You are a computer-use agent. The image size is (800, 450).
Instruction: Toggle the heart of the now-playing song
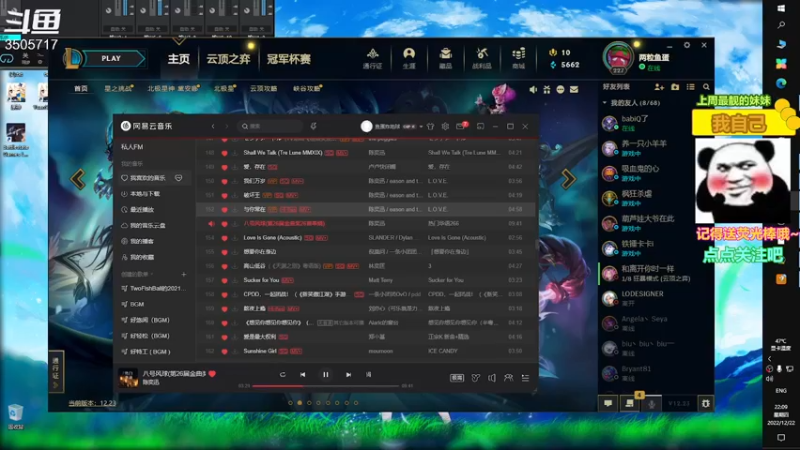coord(212,374)
